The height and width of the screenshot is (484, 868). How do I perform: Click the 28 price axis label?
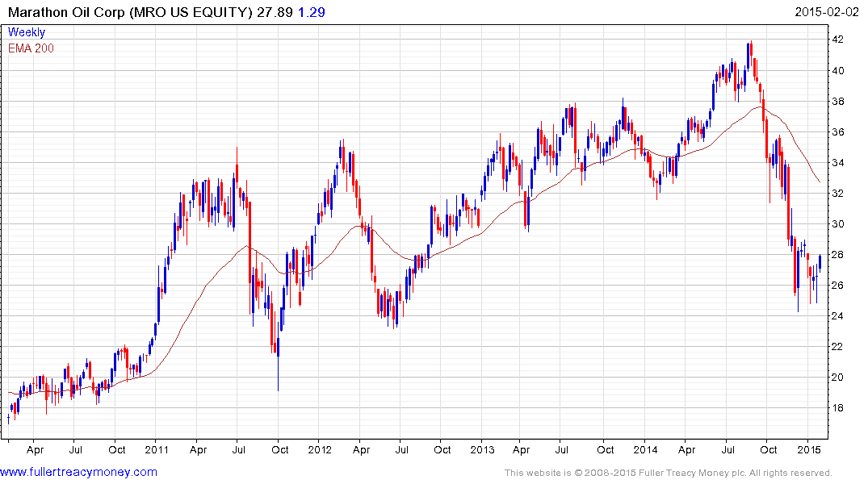point(837,254)
